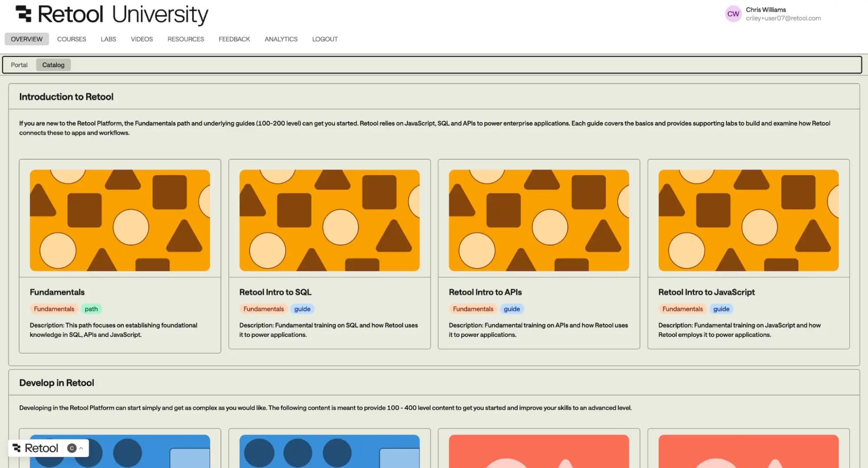Click the green path tag on Fundamentals
868x468 pixels.
coord(91,309)
